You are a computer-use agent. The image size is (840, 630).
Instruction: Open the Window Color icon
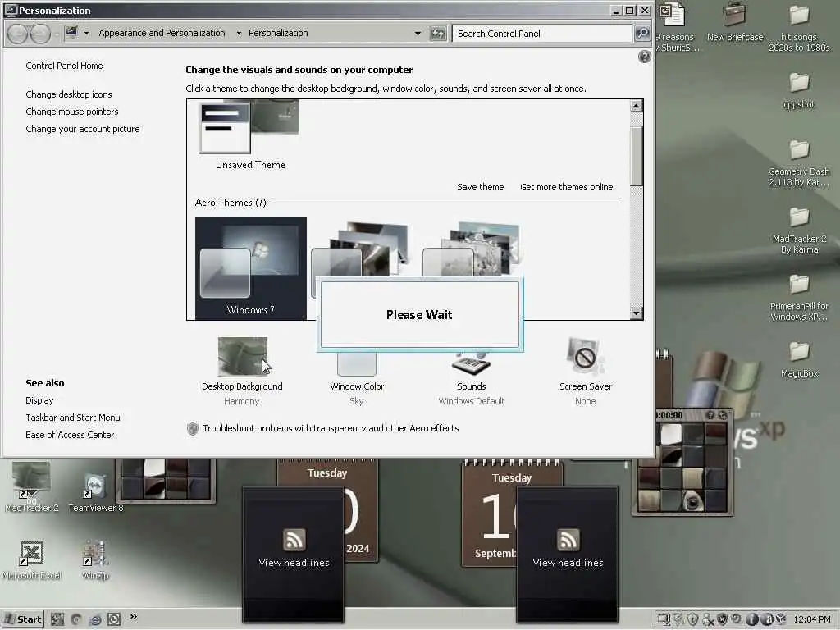point(357,363)
